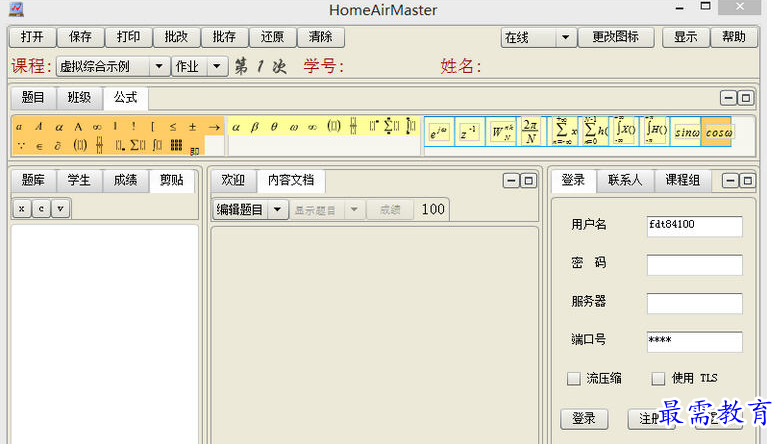Click the 批改 button

(x=176, y=37)
